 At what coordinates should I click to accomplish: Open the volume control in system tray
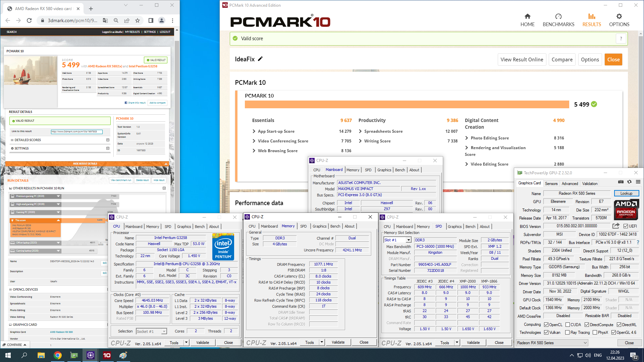588,355
